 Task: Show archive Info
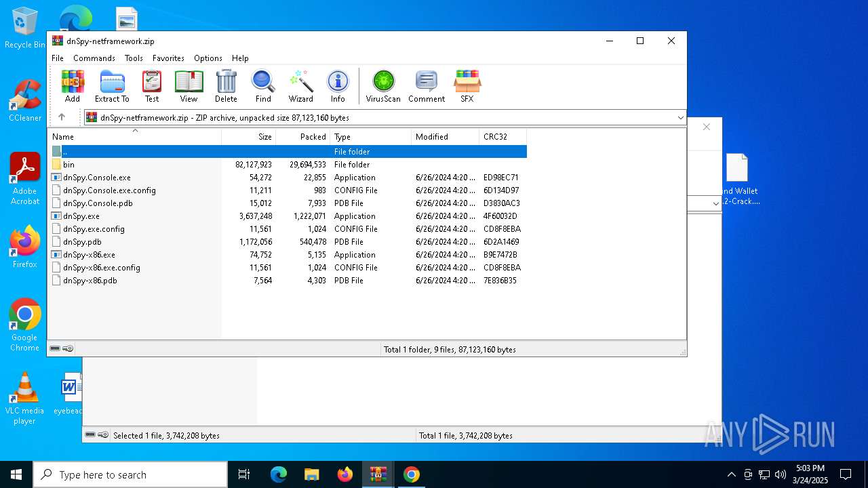tap(338, 86)
